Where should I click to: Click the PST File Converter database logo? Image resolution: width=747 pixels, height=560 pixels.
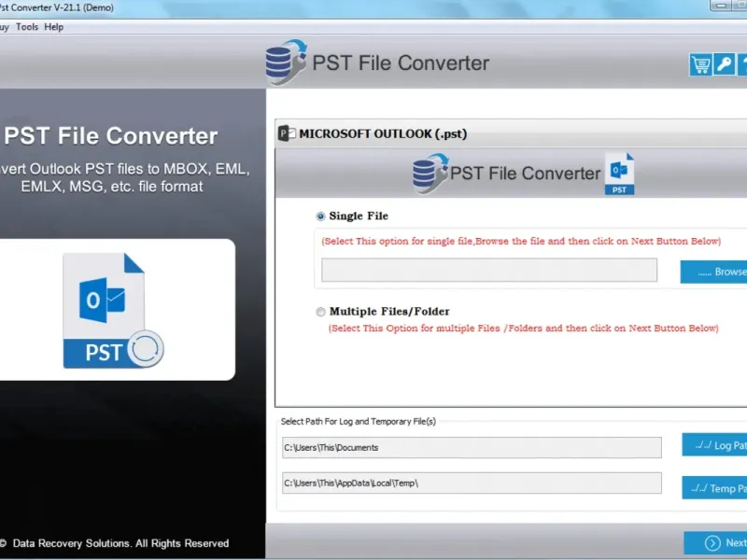coord(286,63)
